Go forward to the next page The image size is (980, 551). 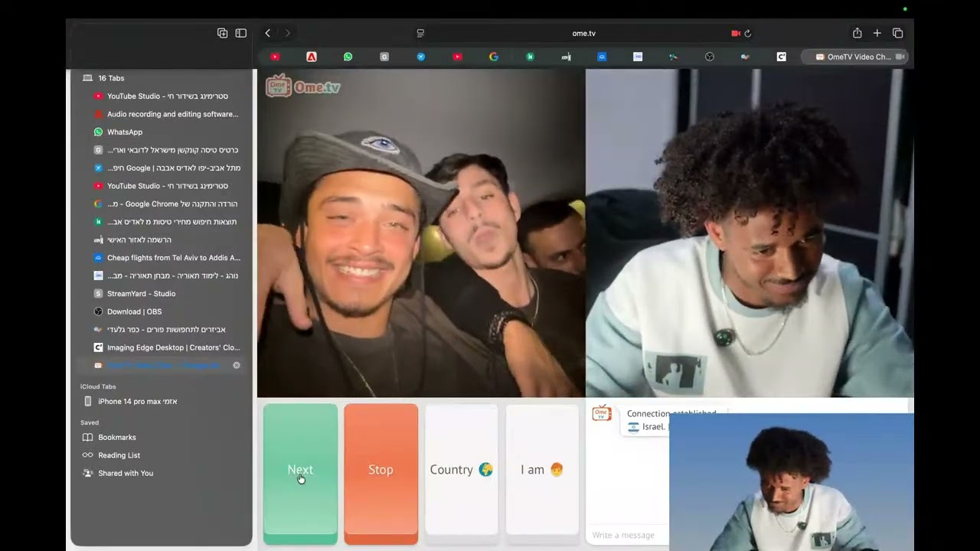click(287, 33)
